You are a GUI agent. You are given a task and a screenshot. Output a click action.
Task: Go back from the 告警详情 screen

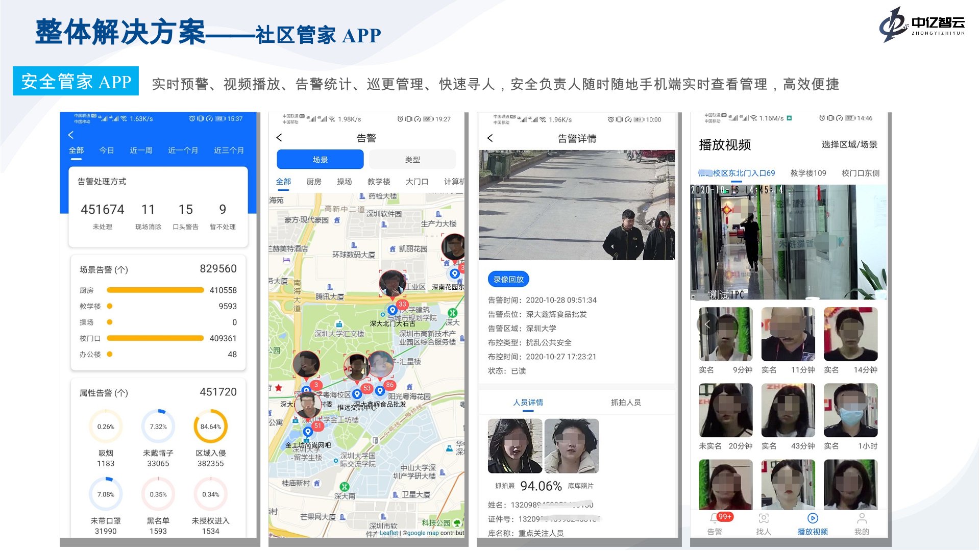(x=490, y=138)
